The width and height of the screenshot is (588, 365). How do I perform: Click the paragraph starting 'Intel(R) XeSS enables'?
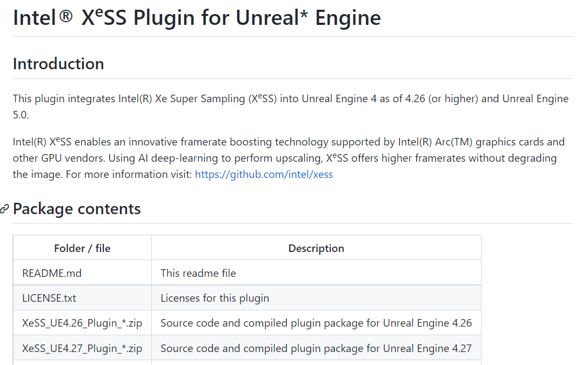click(289, 158)
